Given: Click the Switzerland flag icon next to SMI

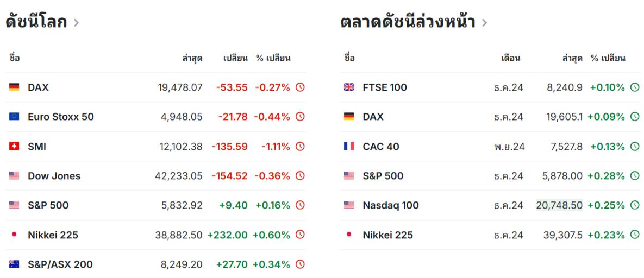Looking at the screenshot, I should (14, 147).
